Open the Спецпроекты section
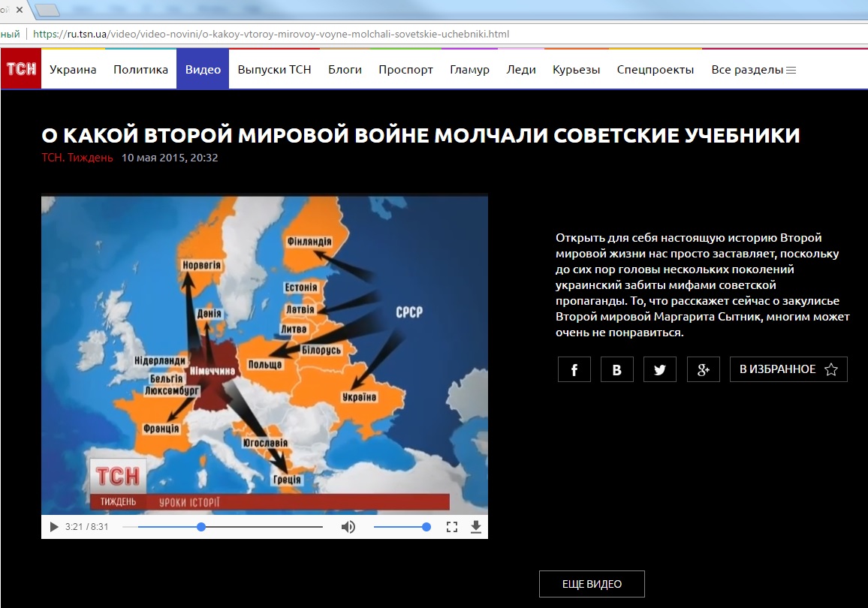The image size is (868, 608). coord(656,70)
